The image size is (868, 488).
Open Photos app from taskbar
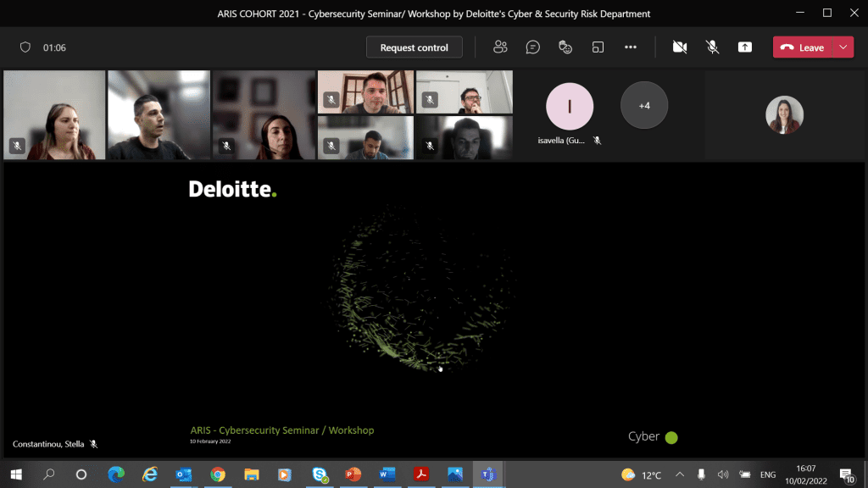tap(455, 474)
